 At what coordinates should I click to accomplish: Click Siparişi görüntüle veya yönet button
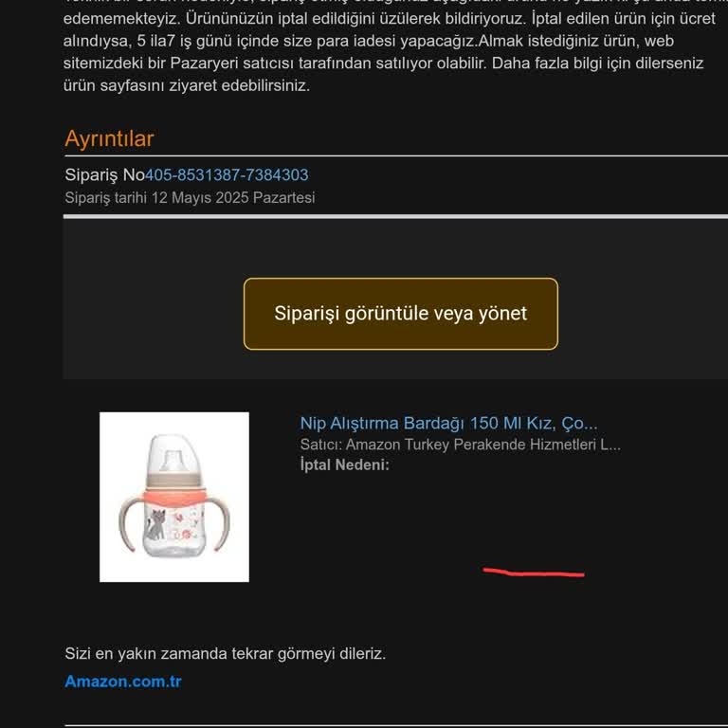[x=401, y=314]
